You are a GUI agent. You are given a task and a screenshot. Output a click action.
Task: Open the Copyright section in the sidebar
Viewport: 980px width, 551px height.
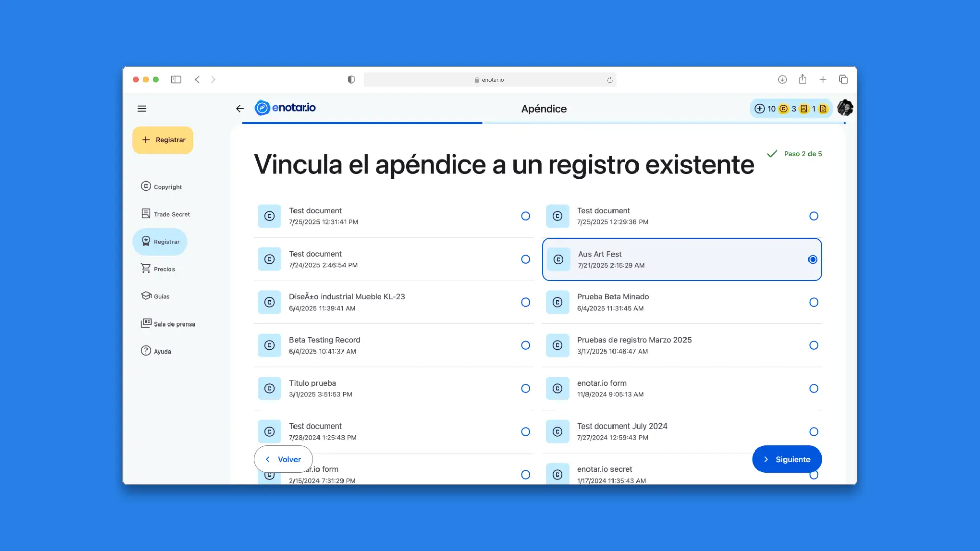pos(167,186)
